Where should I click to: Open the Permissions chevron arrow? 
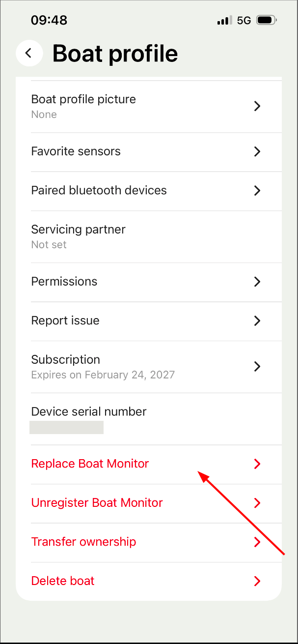[257, 282]
